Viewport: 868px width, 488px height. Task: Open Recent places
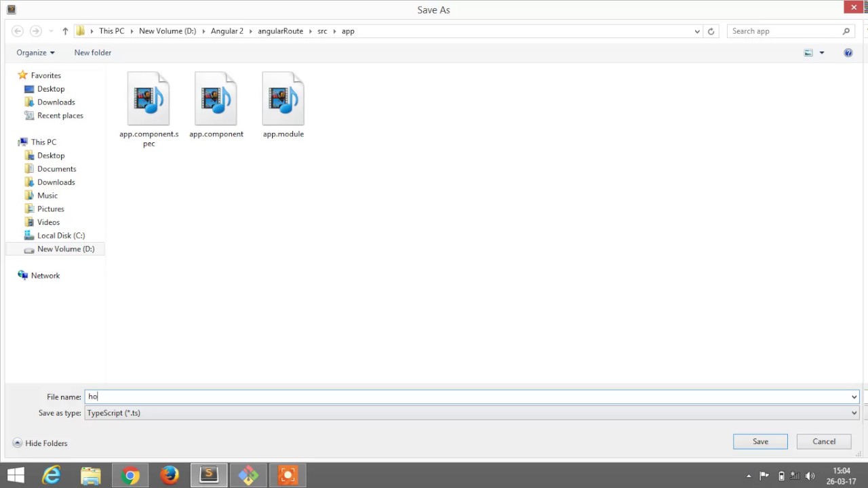coord(60,116)
